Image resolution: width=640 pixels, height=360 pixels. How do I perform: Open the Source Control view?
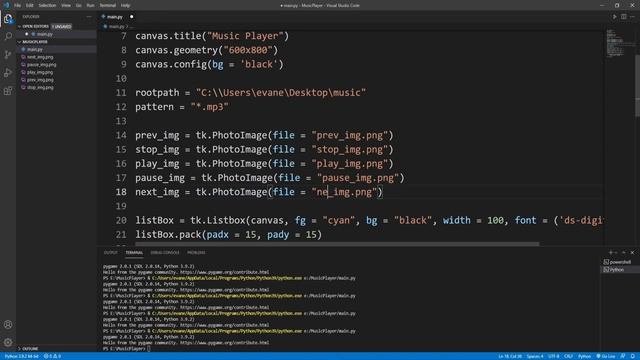click(x=8, y=55)
